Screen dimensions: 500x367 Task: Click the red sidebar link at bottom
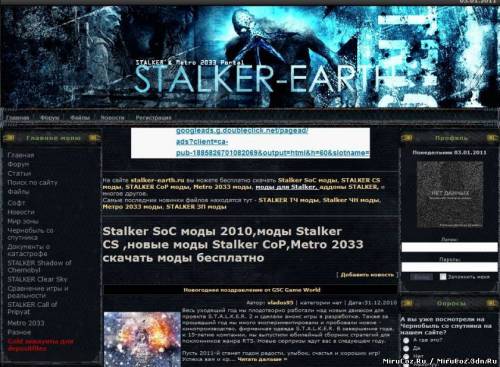click(x=41, y=345)
